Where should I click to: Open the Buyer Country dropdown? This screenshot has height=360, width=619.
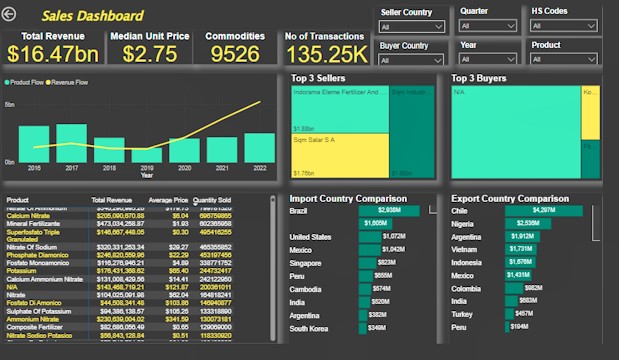coord(411,60)
